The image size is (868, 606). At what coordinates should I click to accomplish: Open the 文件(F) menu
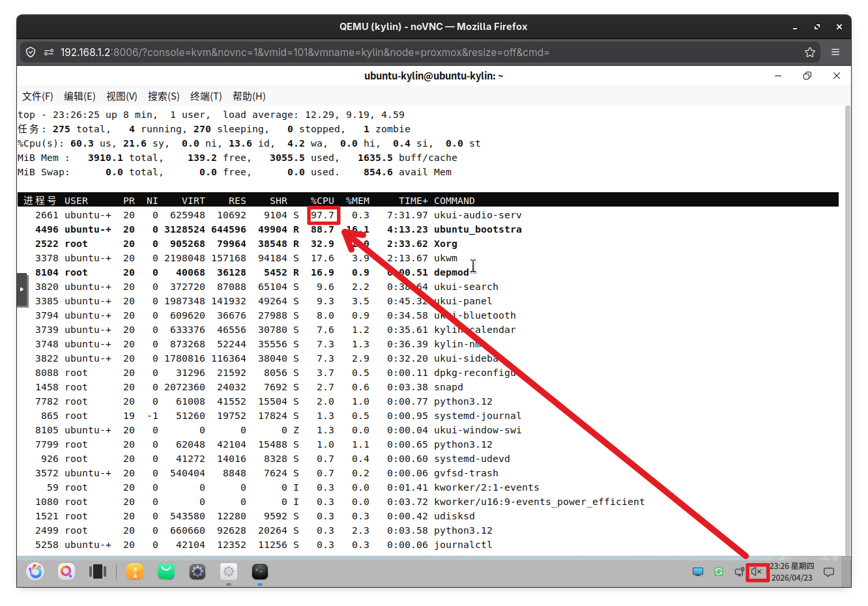tap(38, 96)
